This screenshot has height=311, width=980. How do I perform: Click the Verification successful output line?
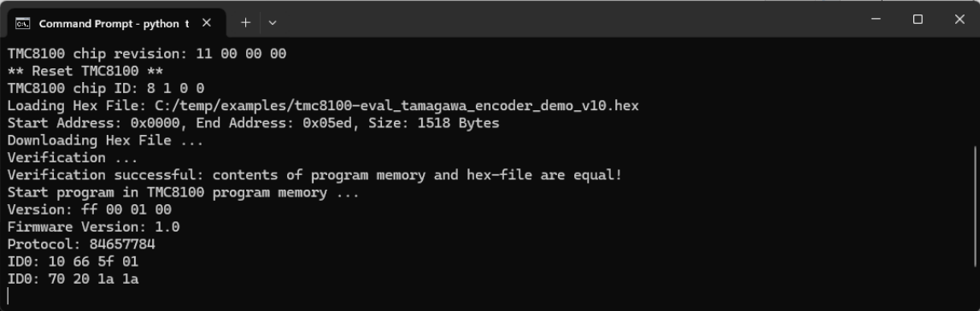point(315,175)
